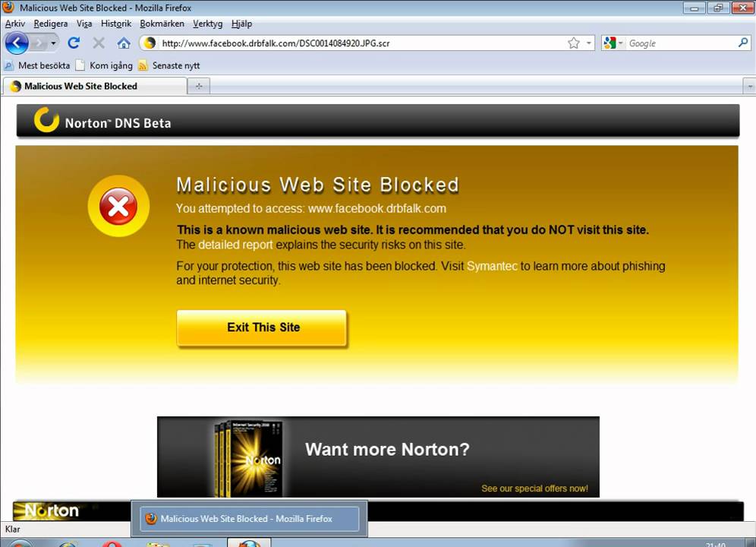Select the Malicious Web Site Blocked tab

(94, 86)
